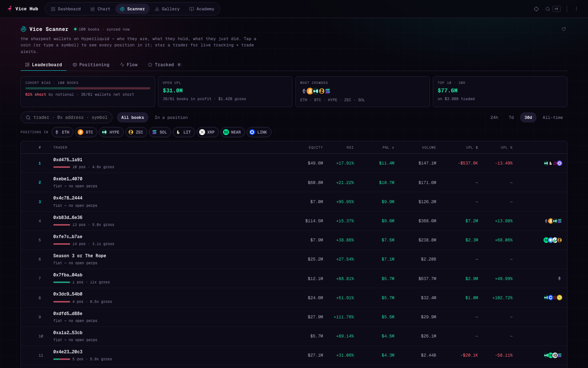Switch to the Flow tab
Viewport: 588px width, 368px height.
(129, 65)
